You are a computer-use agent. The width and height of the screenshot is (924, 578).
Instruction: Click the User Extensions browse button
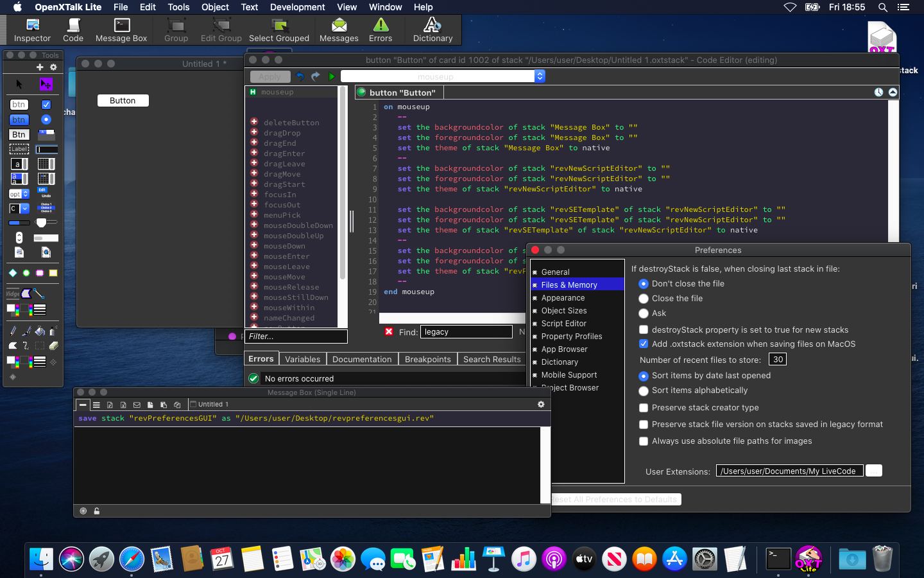874,471
